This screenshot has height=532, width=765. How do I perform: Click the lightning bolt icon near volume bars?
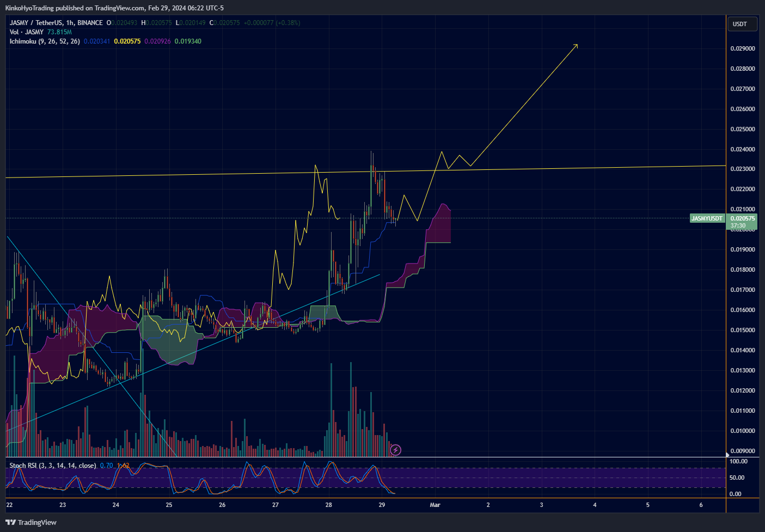pyautogui.click(x=396, y=450)
